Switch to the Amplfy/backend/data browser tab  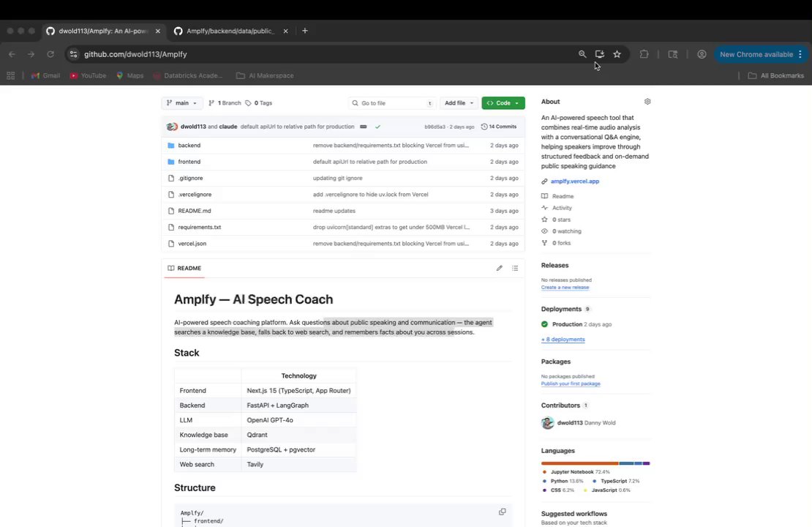point(230,31)
